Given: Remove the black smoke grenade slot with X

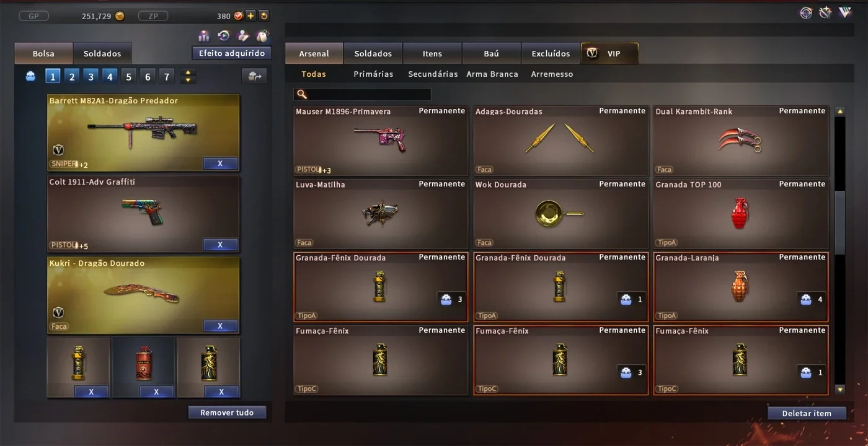Looking at the screenshot, I should click(221, 391).
